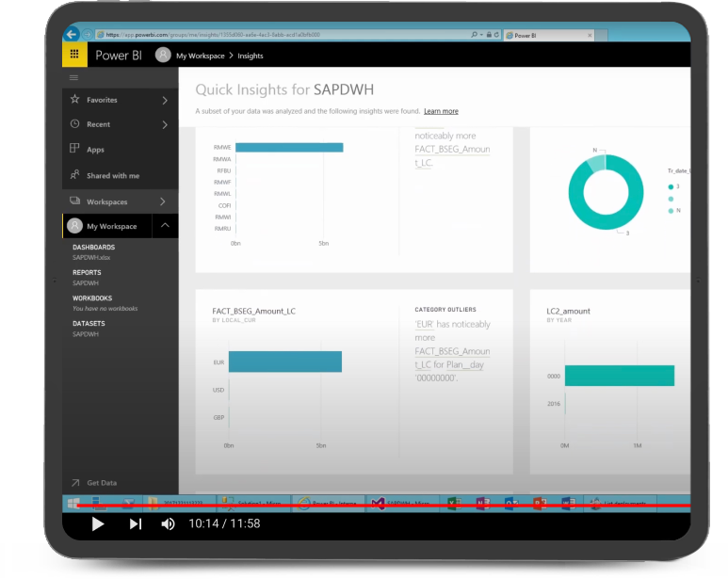Click the 0000 bar in LC2_amount chart
The image size is (728, 579).
620,376
